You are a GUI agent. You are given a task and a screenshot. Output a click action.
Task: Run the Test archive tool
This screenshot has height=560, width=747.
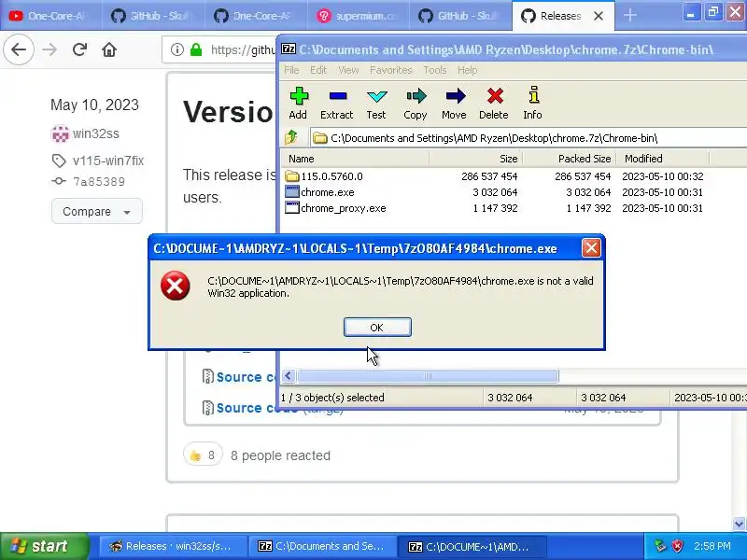pos(376,104)
